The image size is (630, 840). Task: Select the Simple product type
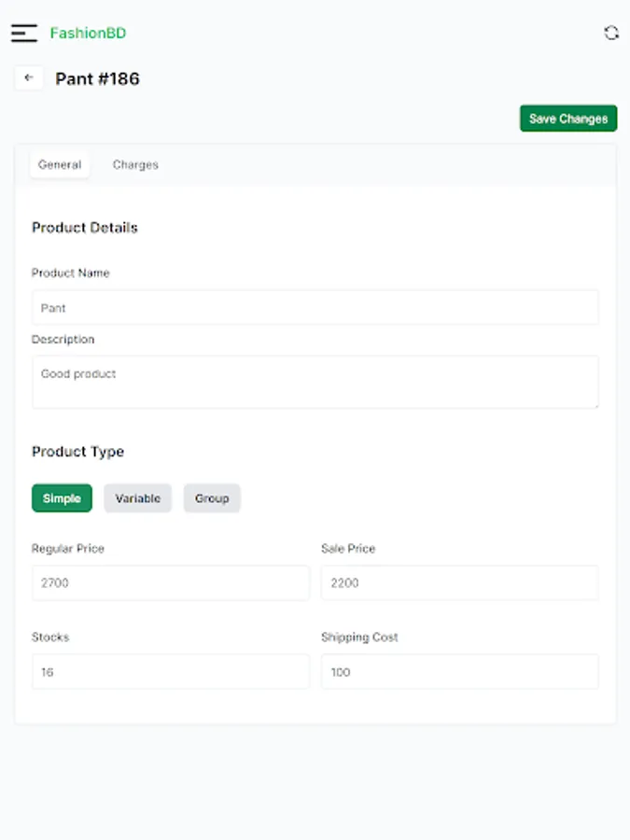pos(62,498)
